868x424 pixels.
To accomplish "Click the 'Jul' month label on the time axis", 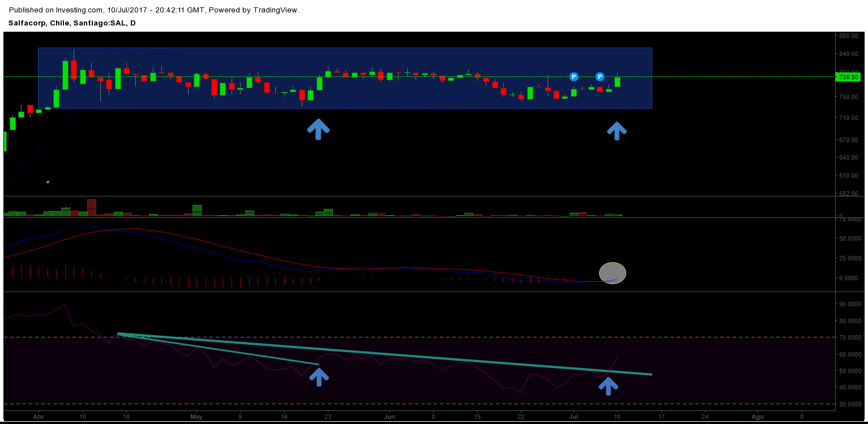I will point(573,416).
